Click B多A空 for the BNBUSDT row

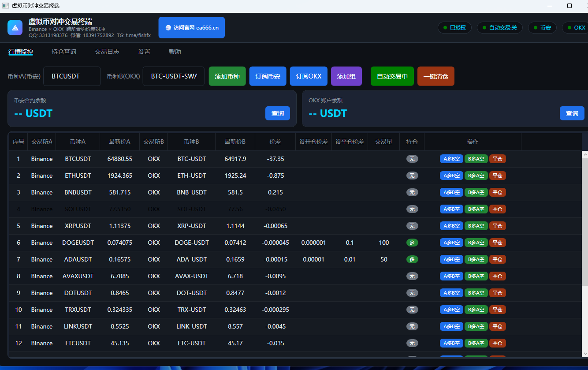pyautogui.click(x=476, y=192)
